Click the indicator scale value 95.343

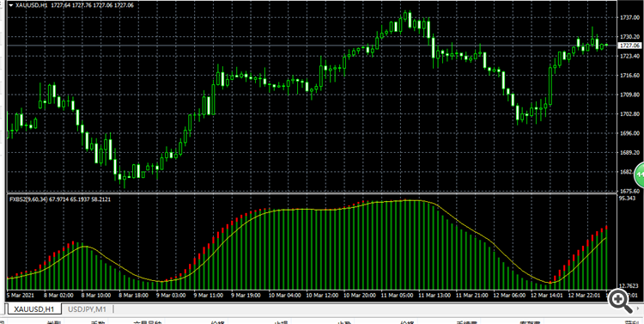tap(628, 198)
